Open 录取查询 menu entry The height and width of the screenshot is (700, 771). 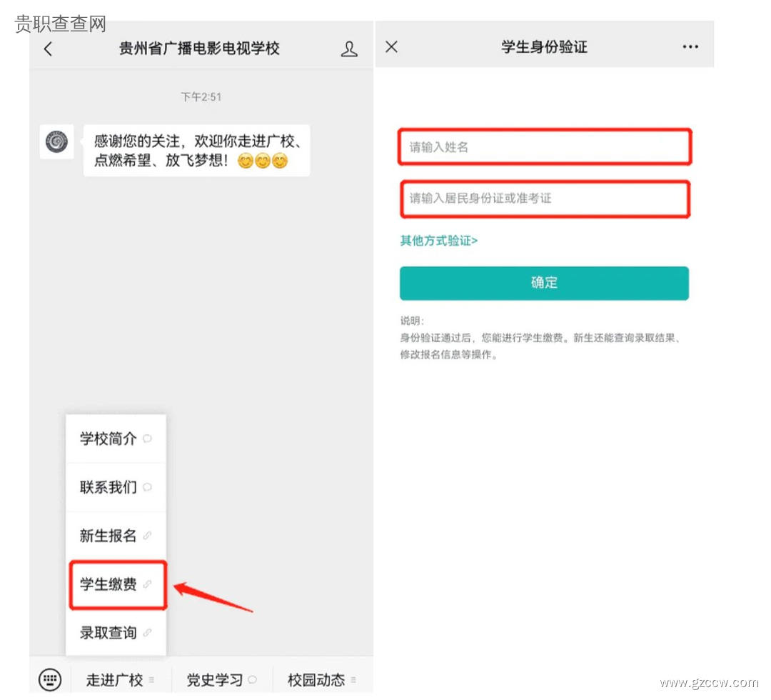click(x=116, y=633)
